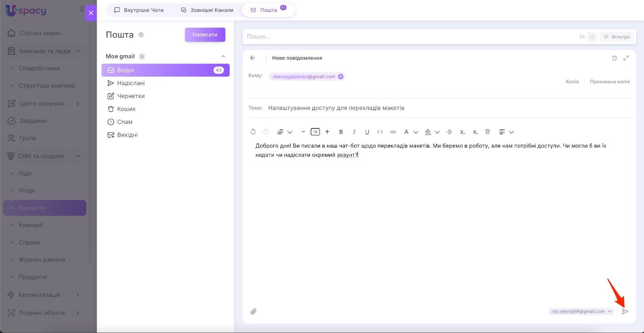Screen dimensions: 644x333
Task: Expand the Центр комуніка... chevron
Action: click(78, 103)
